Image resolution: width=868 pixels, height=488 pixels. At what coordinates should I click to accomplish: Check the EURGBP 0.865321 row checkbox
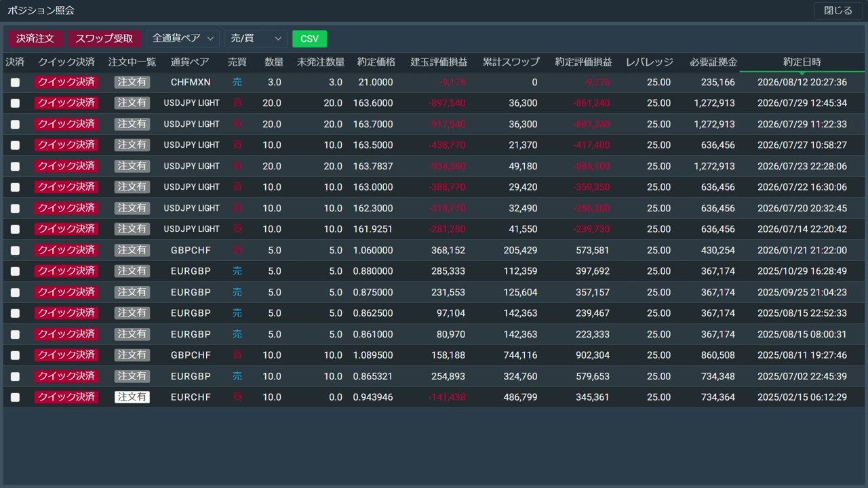click(x=15, y=377)
